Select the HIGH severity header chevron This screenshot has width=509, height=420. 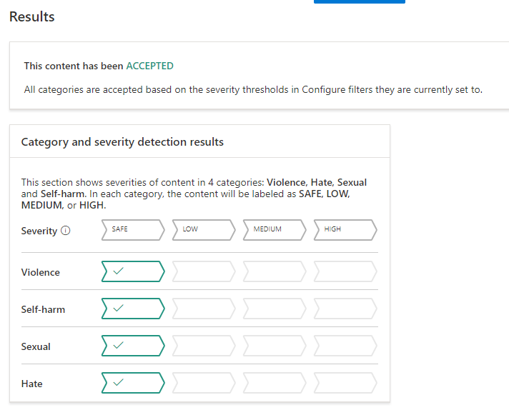[x=345, y=230]
